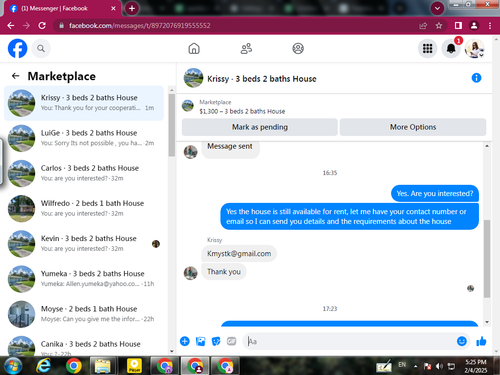The height and width of the screenshot is (375, 500).
Task: Open conversation information icon
Action: tap(476, 78)
